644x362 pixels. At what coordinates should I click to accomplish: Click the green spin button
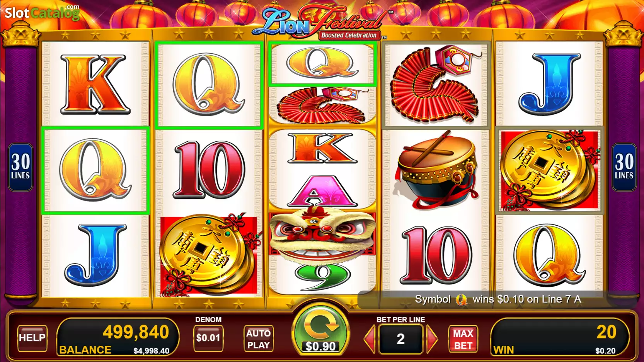[320, 330]
